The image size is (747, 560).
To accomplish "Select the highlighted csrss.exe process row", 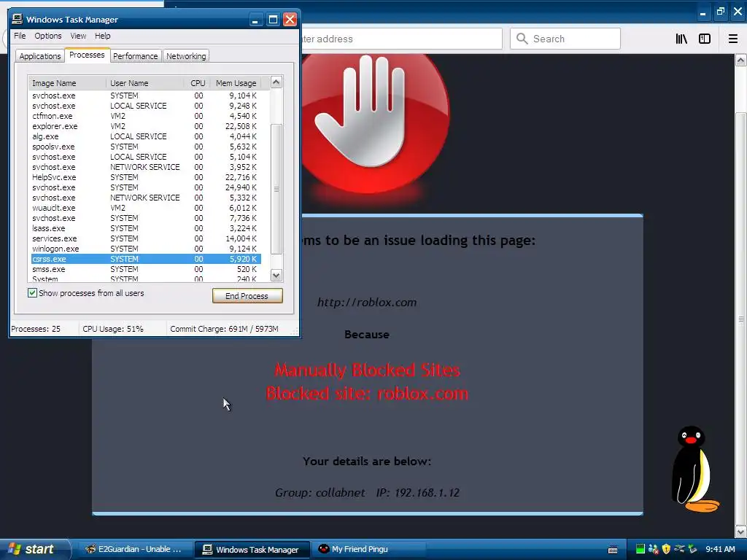I will click(146, 259).
